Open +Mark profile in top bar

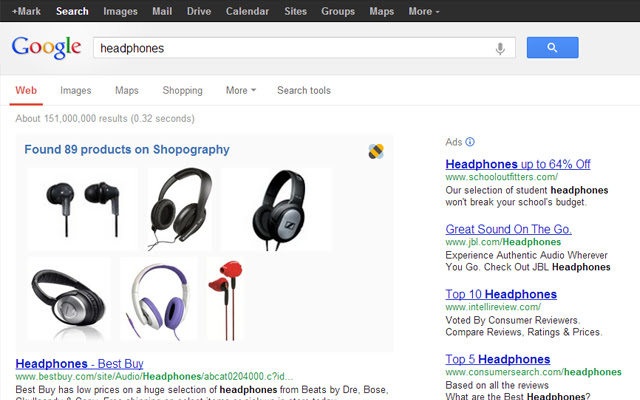pos(26,11)
